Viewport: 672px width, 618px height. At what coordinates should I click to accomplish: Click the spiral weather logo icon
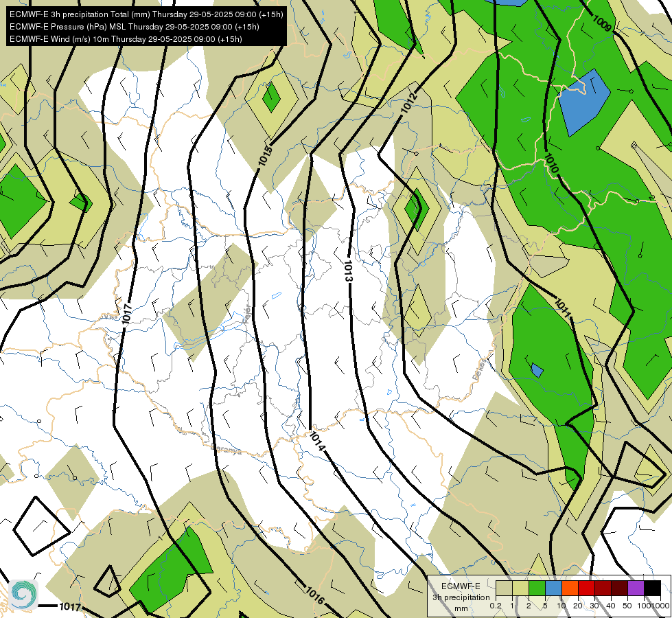point(23,595)
